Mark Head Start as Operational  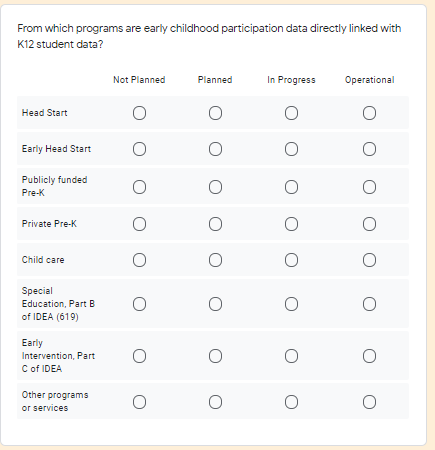(369, 113)
